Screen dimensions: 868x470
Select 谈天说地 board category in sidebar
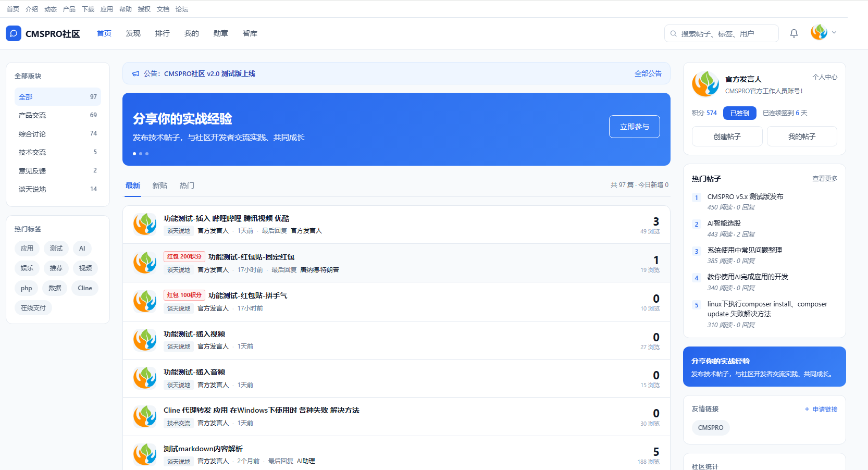58,189
